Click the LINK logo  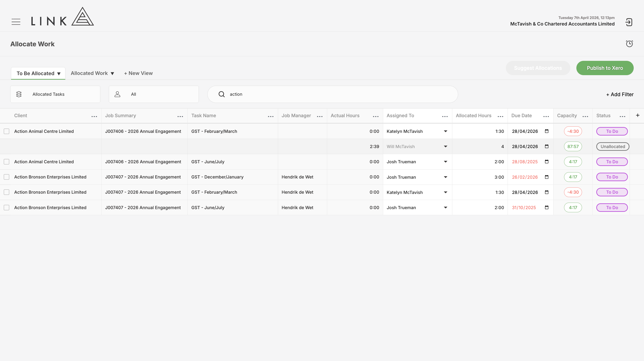click(x=62, y=17)
